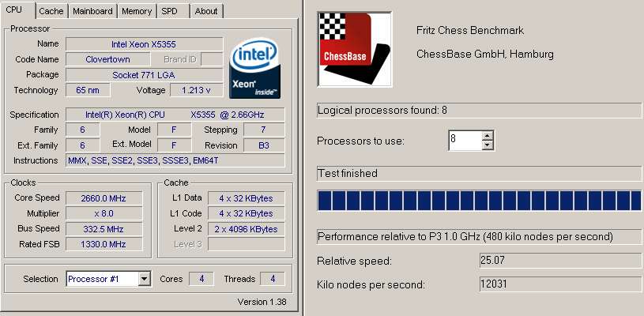
Task: Click the Ext. Model value F
Action: click(x=174, y=145)
